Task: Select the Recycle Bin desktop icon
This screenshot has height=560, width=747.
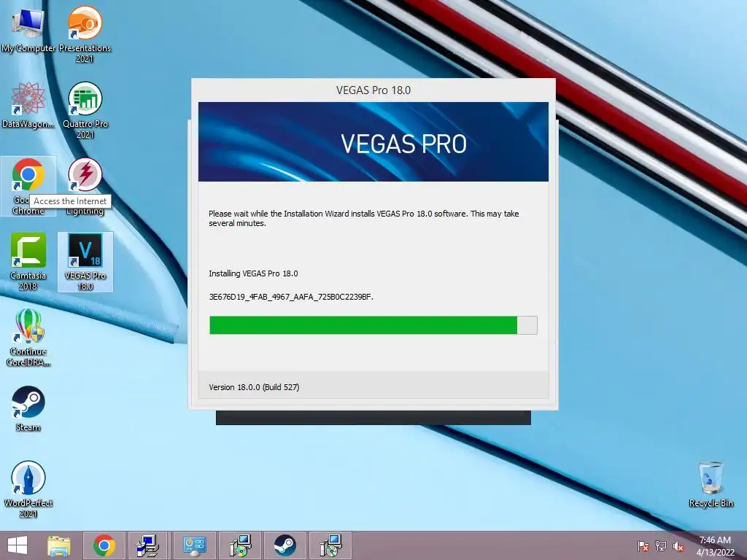Action: (711, 484)
